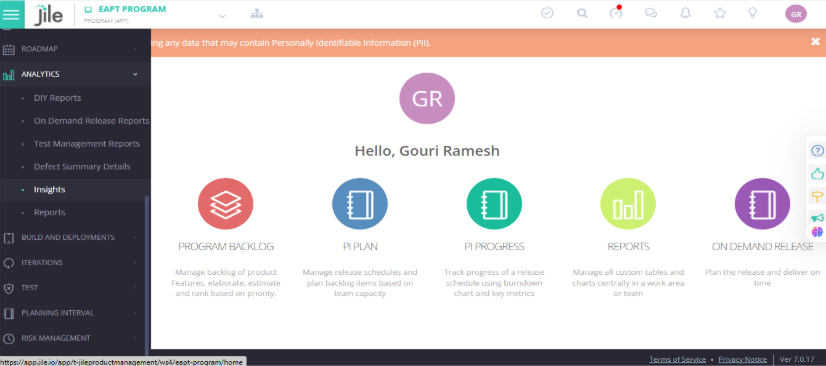
Task: Expand the TEST menu chevron
Action: 135,288
